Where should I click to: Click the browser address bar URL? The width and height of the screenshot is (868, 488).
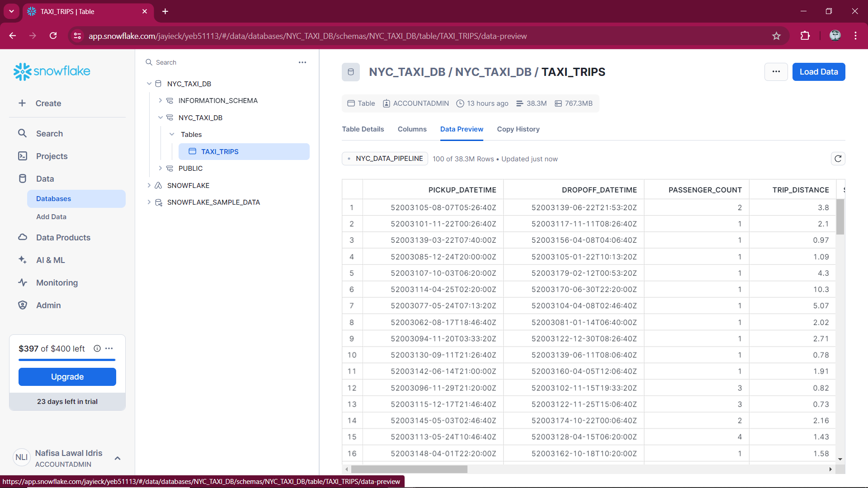coord(307,36)
